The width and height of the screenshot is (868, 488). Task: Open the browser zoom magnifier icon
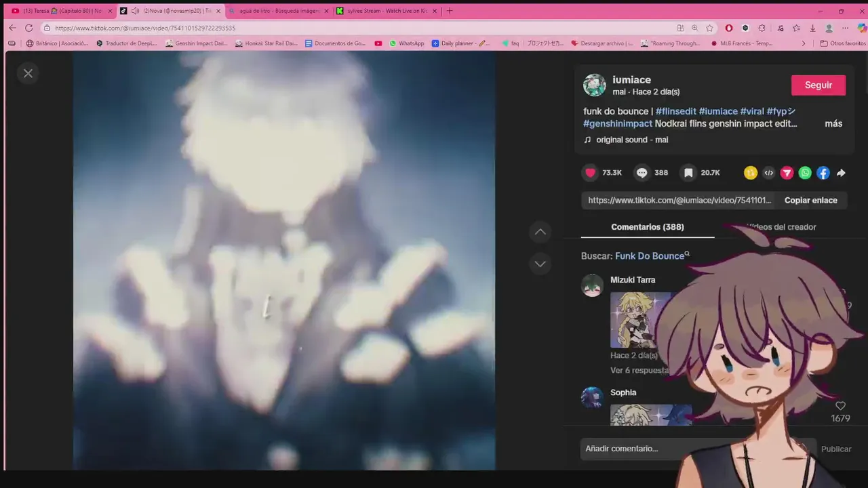click(695, 28)
